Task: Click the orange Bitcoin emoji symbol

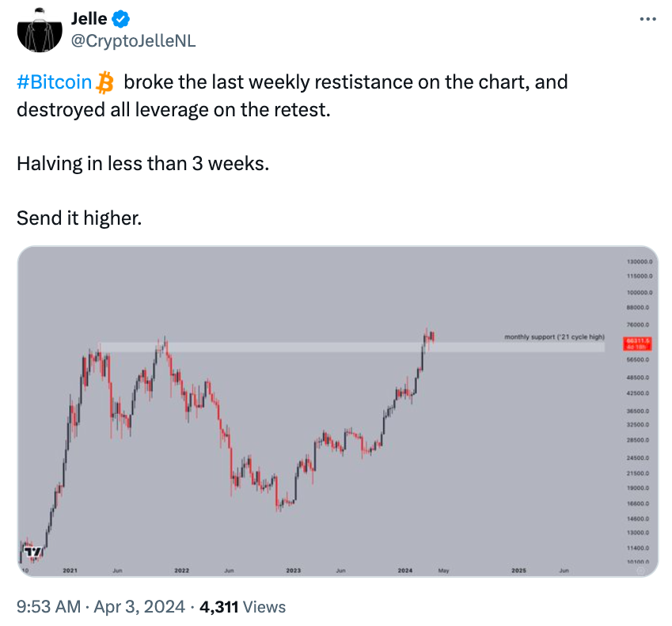Action: point(104,82)
